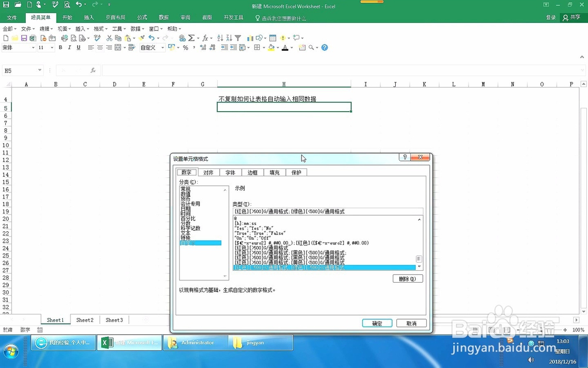The width and height of the screenshot is (588, 368).
Task: Open the 工具 classic menu dropdown
Action: pyautogui.click(x=119, y=29)
